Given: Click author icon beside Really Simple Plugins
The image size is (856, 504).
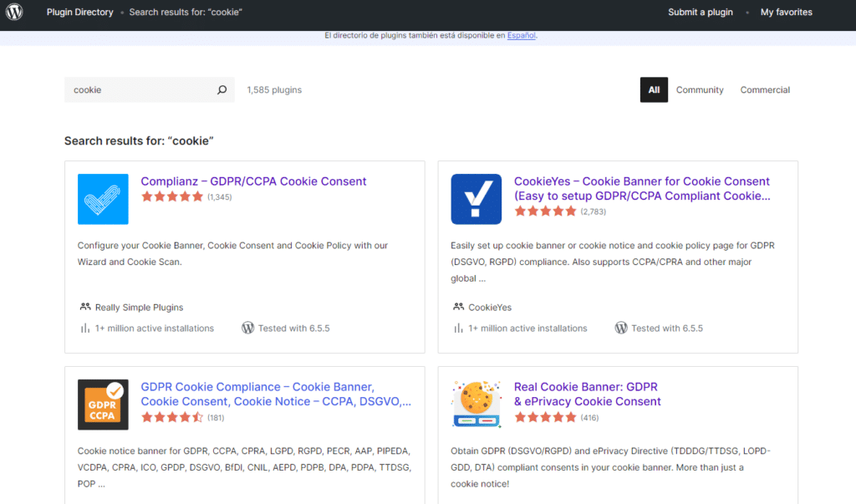Looking at the screenshot, I should coord(85,307).
